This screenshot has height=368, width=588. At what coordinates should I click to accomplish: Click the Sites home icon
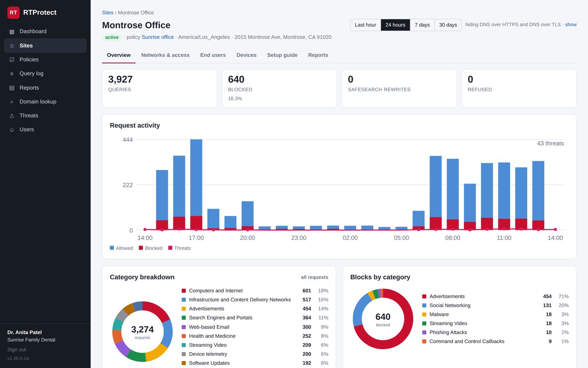(x=12, y=46)
